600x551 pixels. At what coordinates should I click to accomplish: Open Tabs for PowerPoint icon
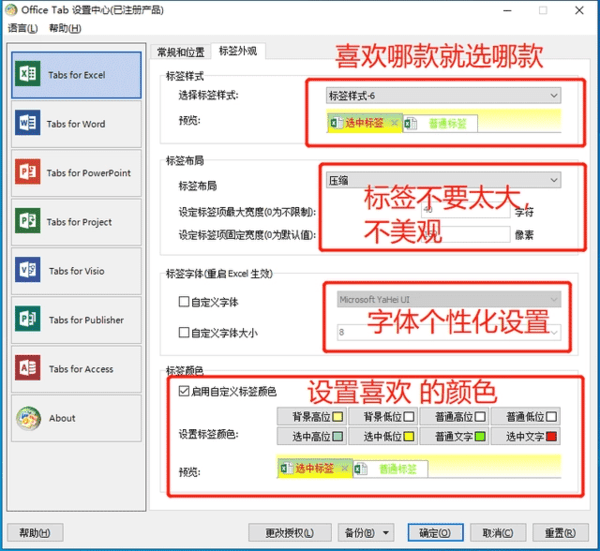[x=28, y=172]
